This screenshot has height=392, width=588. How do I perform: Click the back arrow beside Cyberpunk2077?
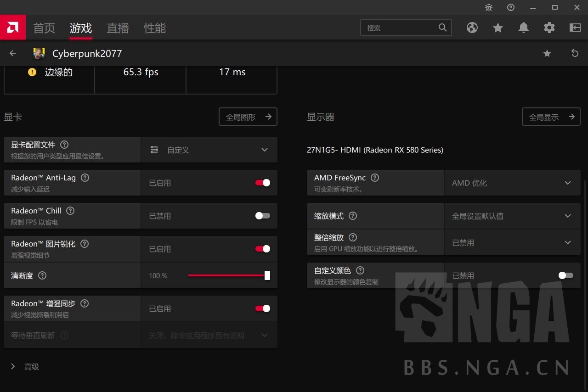13,53
